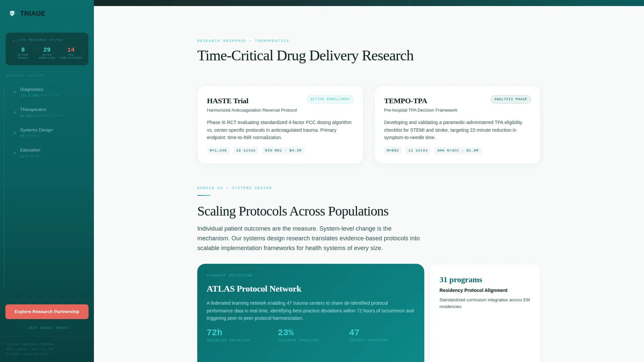Click Residency Protocol Alignment card title

473,290
